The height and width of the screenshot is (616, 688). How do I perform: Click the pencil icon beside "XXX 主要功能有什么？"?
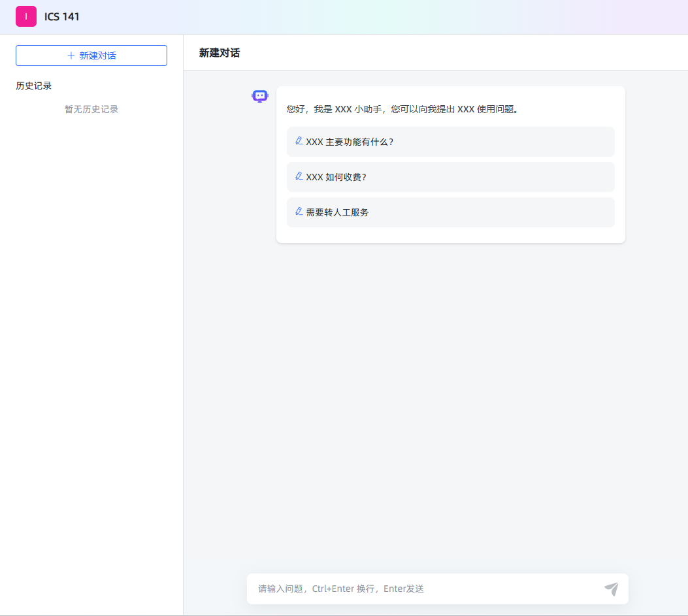[299, 141]
